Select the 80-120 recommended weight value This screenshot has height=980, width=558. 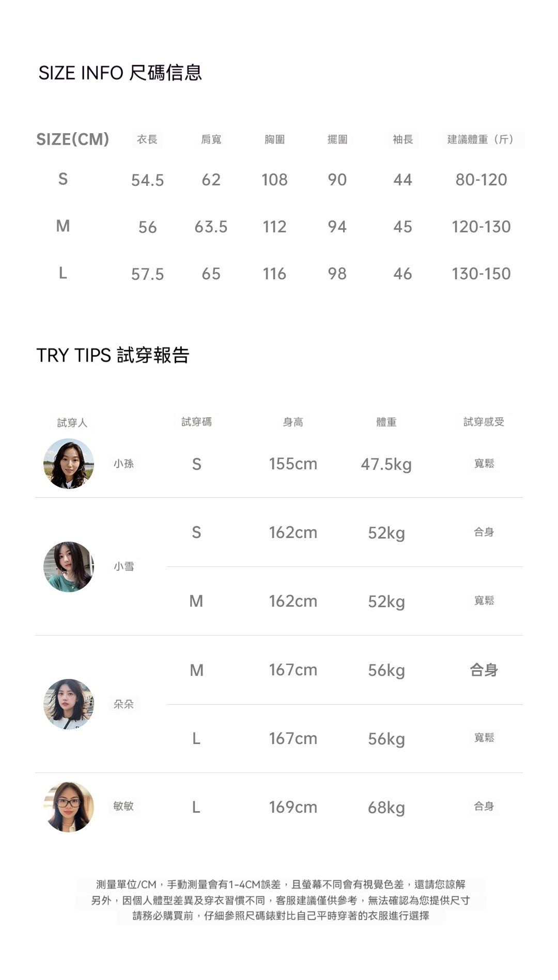(481, 180)
